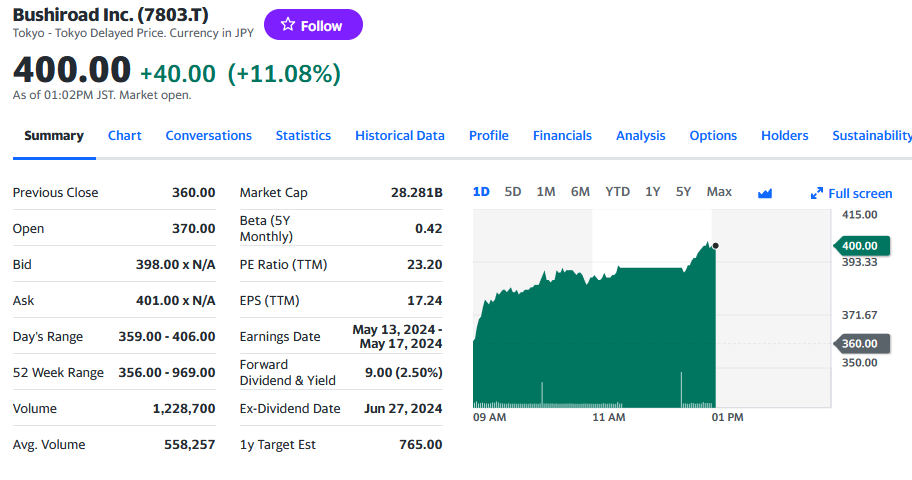This screenshot has width=912, height=480.
Task: Follow Bushiroad Inc. stock
Action: (314, 24)
